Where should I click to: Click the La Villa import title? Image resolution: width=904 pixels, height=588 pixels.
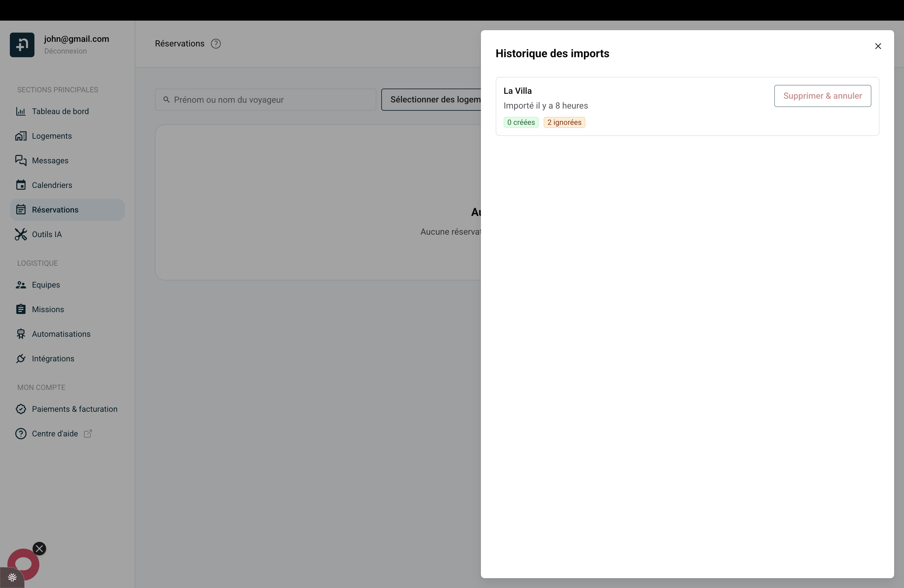point(517,91)
